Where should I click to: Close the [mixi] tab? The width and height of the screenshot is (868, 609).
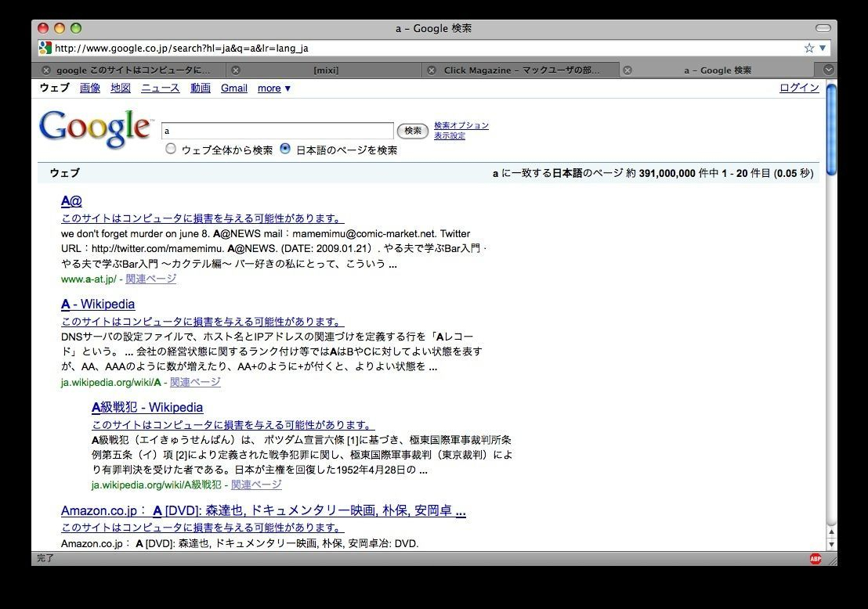point(236,70)
